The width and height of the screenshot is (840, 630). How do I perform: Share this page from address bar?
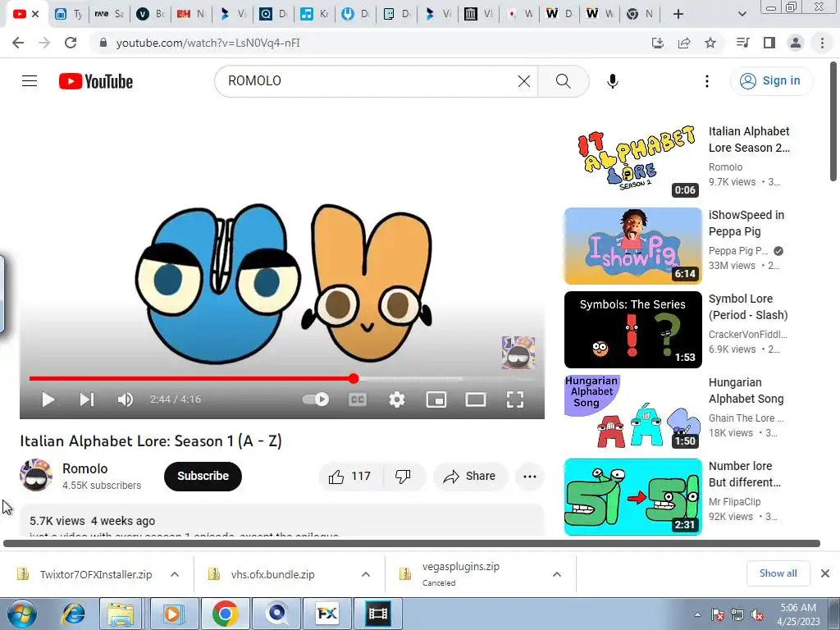[684, 43]
